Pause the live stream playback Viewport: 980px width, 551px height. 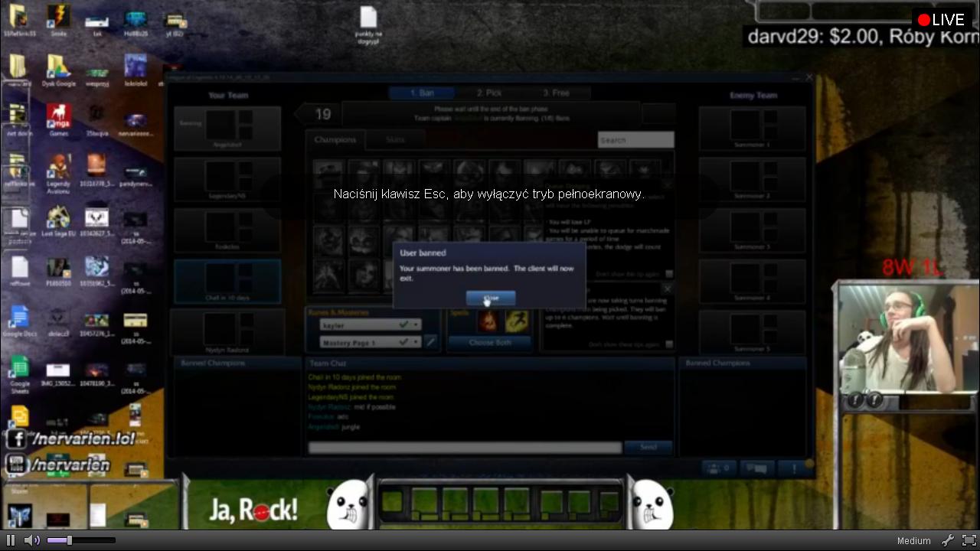click(11, 540)
